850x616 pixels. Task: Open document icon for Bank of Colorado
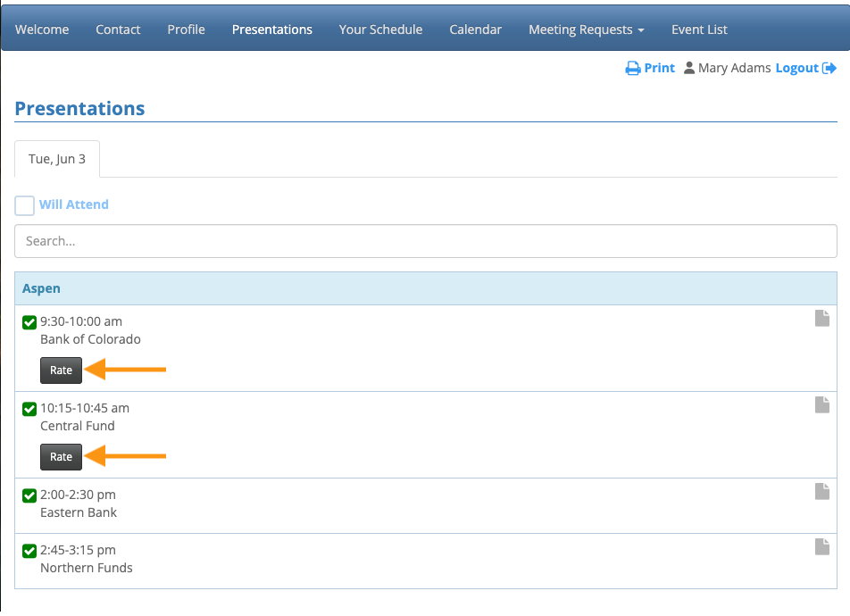pos(822,319)
